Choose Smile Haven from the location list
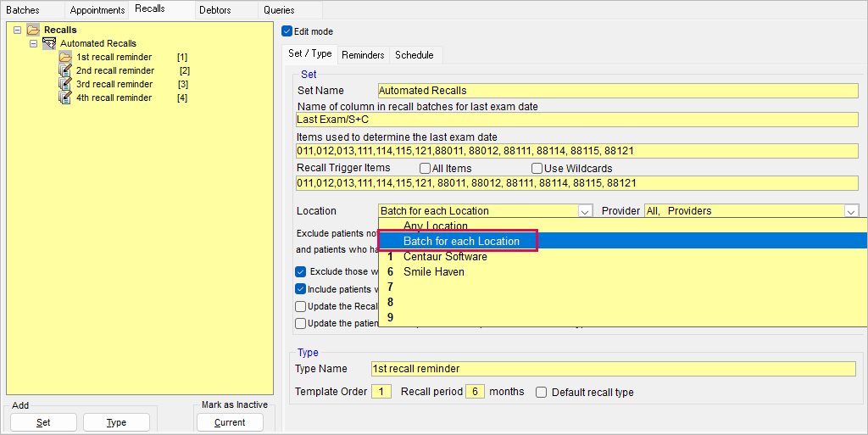The height and width of the screenshot is (435, 868). click(x=433, y=272)
